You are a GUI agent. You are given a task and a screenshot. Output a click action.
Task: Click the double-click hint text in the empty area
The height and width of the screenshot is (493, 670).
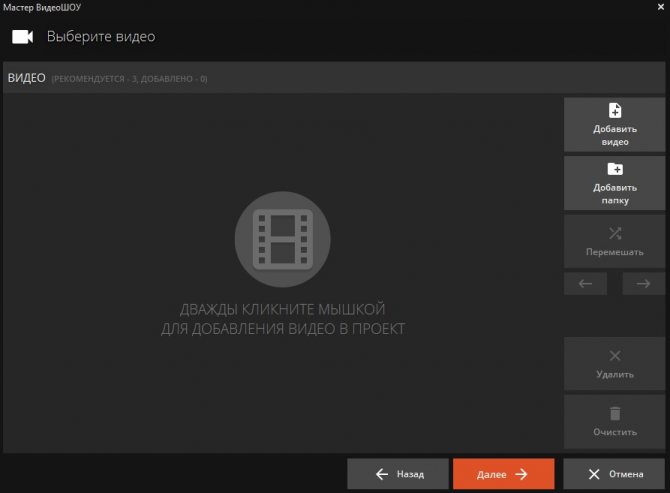point(283,319)
